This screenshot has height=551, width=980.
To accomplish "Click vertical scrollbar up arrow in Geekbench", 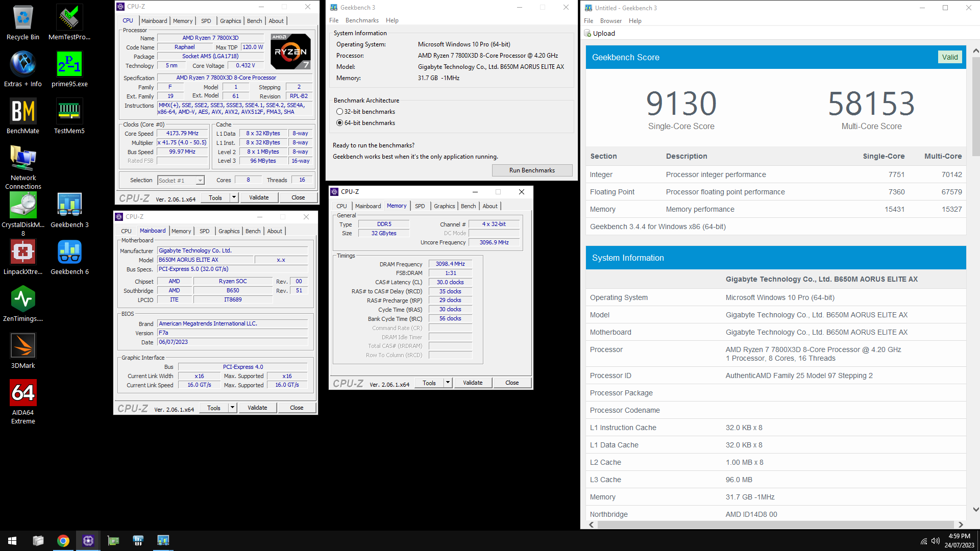I will point(975,51).
